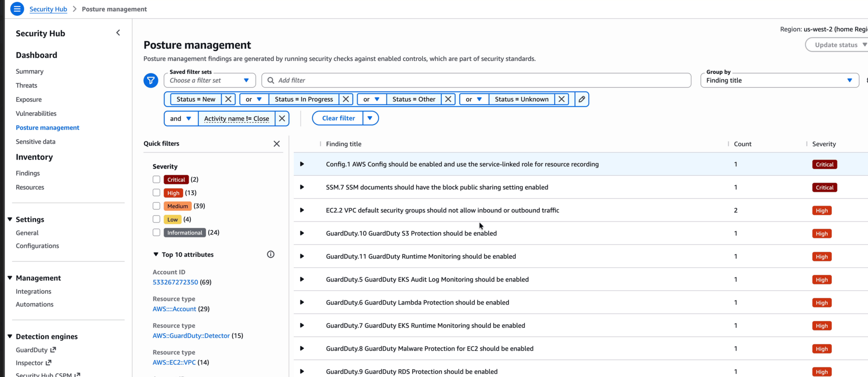
Task: Open the Clear filter split-button arrow
Action: [x=370, y=118]
